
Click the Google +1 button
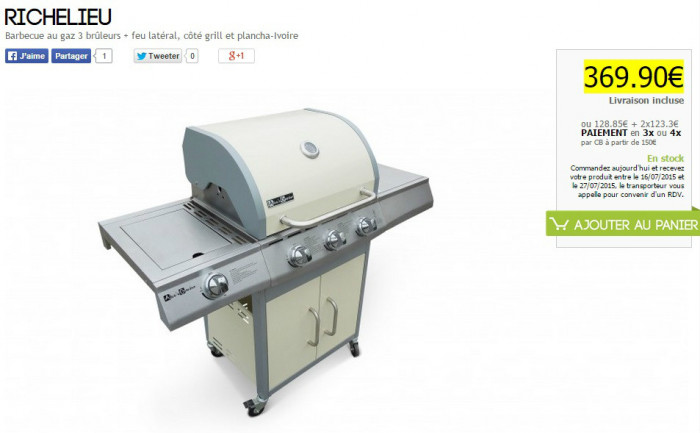(x=236, y=56)
